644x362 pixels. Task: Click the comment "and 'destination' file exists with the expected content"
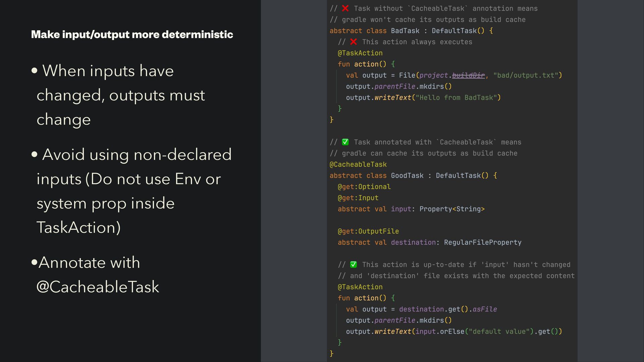pos(456,276)
